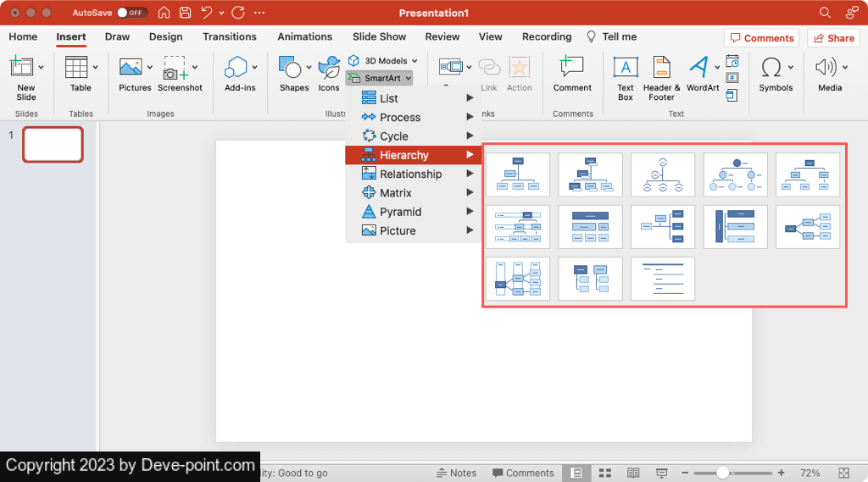Click the Share button

click(x=833, y=38)
